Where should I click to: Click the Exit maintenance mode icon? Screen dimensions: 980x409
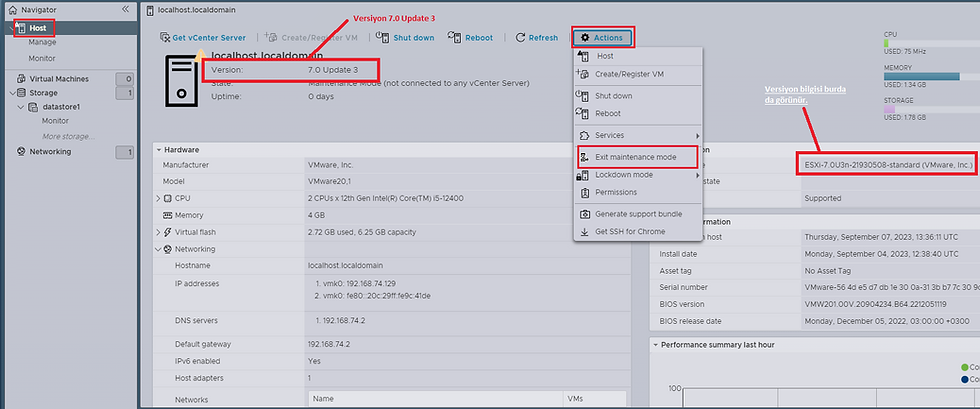585,157
